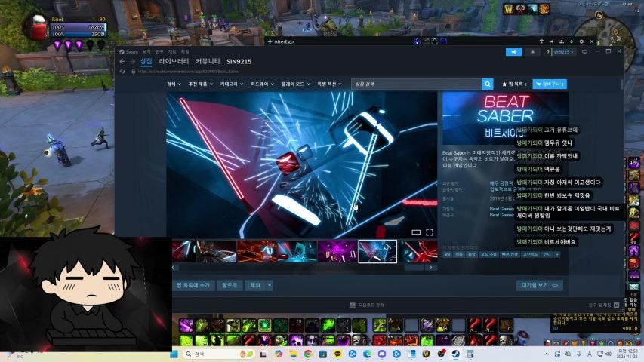Expand more tags with the plus button

coord(557,254)
